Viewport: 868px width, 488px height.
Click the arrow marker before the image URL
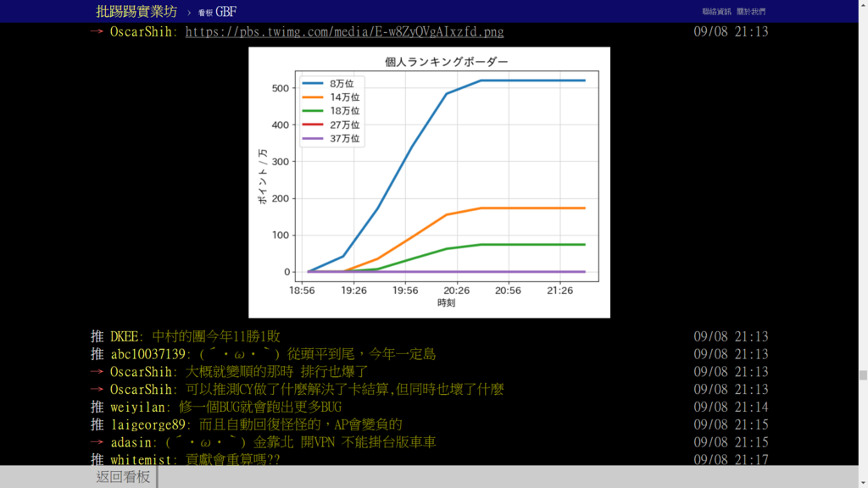click(x=97, y=31)
